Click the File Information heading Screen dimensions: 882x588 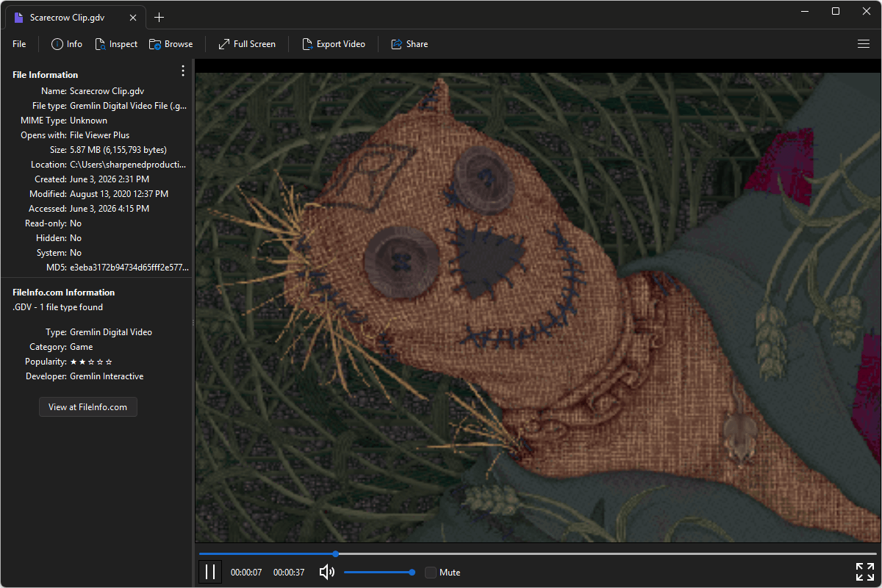click(46, 75)
